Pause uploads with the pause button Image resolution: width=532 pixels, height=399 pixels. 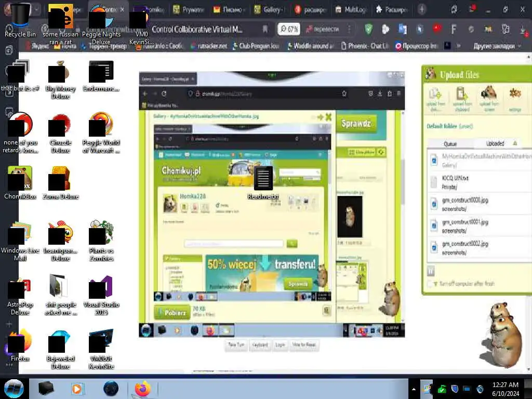coord(431,271)
